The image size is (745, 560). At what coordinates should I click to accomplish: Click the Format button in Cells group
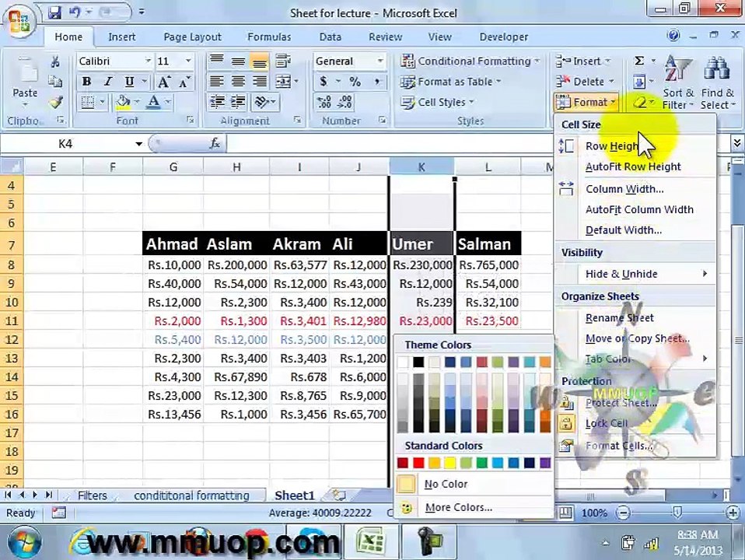[586, 102]
